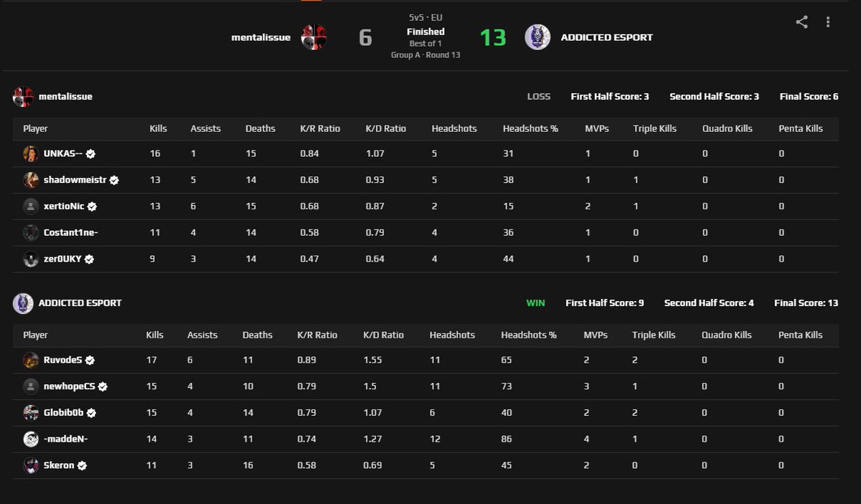Click Skeron player avatar

(x=31, y=465)
